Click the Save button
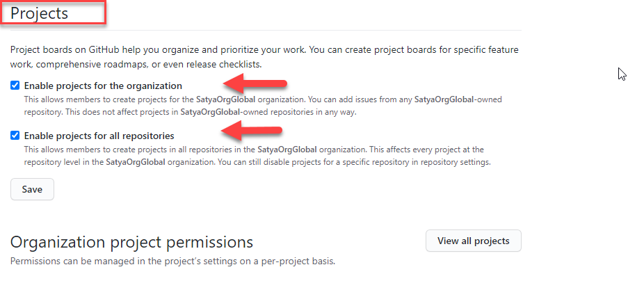The height and width of the screenshot is (290, 644). [x=32, y=189]
